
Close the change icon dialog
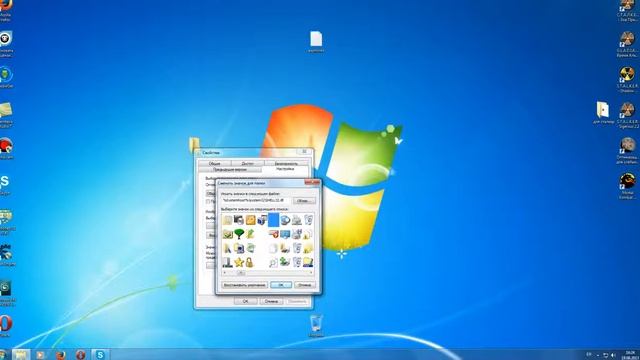[312, 183]
